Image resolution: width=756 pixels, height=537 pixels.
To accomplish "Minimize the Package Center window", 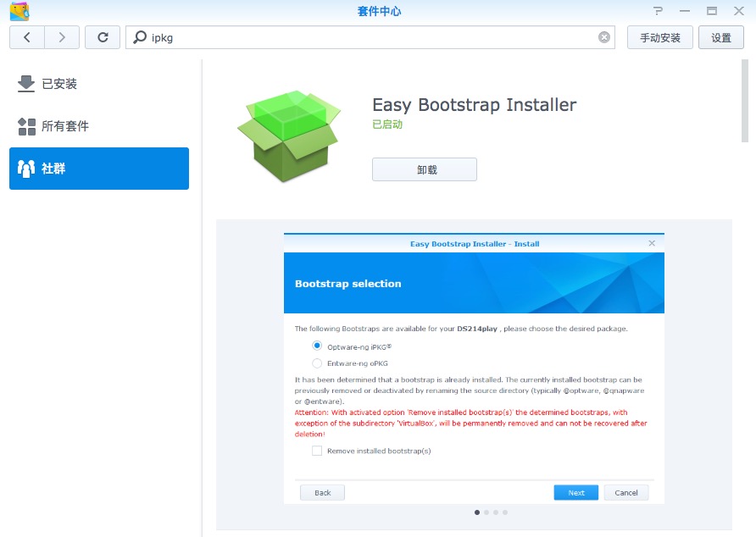I will [x=685, y=11].
